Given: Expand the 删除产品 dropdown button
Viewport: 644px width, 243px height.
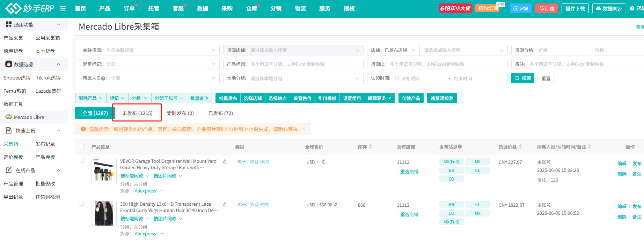Looking at the screenshot, I should (91, 98).
